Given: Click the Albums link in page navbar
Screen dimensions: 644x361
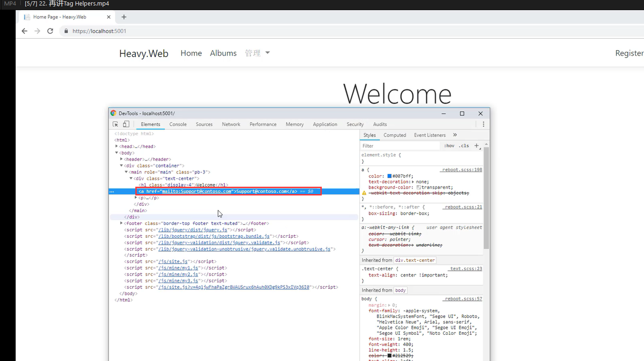Looking at the screenshot, I should [223, 53].
